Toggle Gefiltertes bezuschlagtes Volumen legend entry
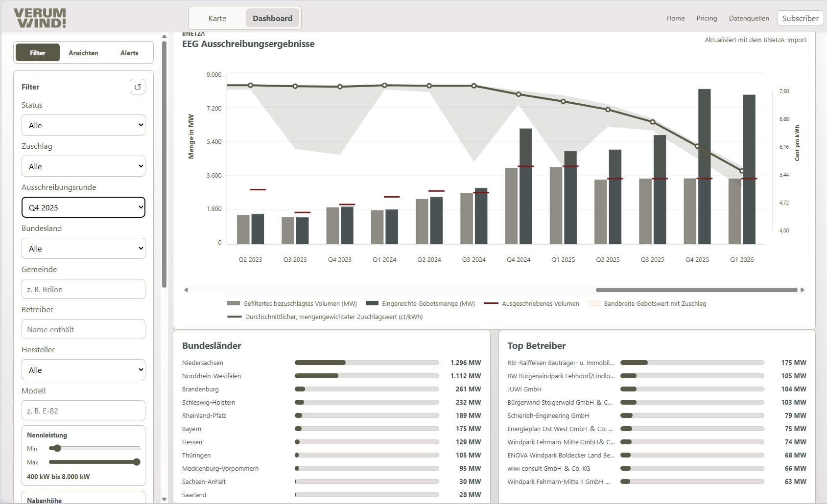The image size is (827, 504). (x=292, y=303)
